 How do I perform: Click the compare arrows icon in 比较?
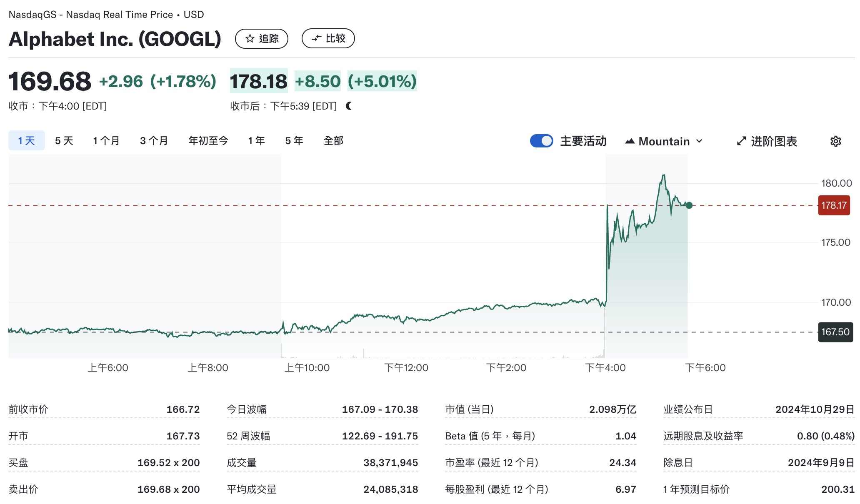[x=317, y=39]
